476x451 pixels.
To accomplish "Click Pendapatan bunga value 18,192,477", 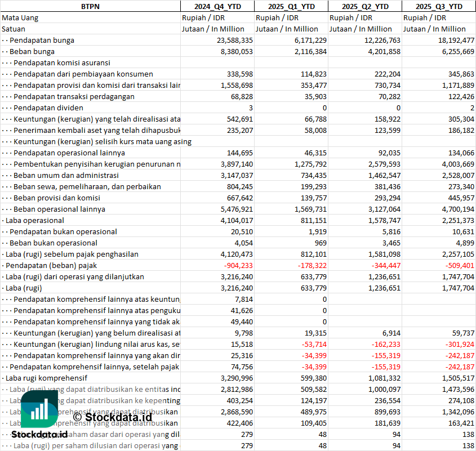I will click(x=456, y=41).
